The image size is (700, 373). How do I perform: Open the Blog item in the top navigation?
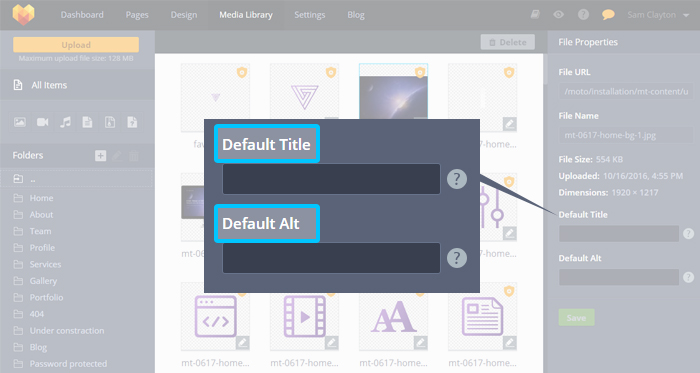(356, 15)
